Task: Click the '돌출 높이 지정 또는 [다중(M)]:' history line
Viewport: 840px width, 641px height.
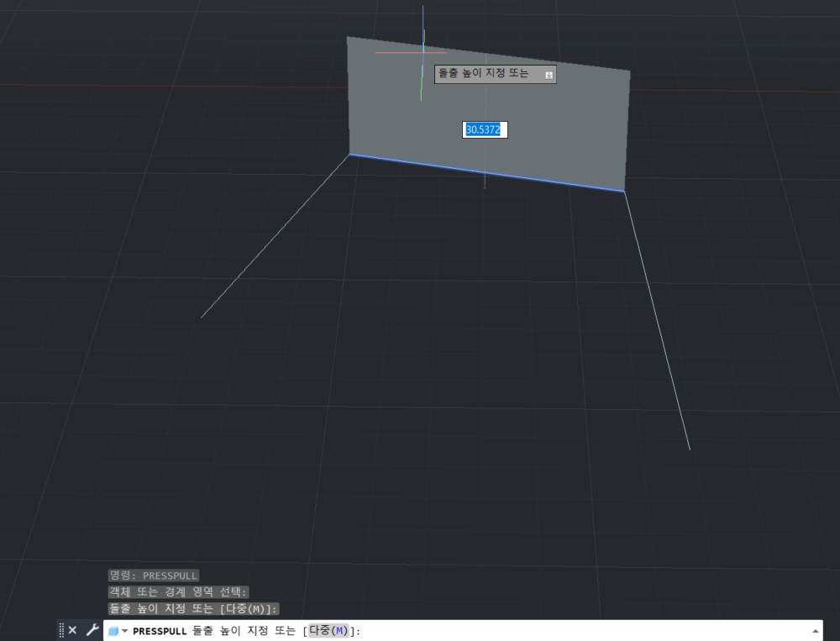Action: pyautogui.click(x=193, y=609)
